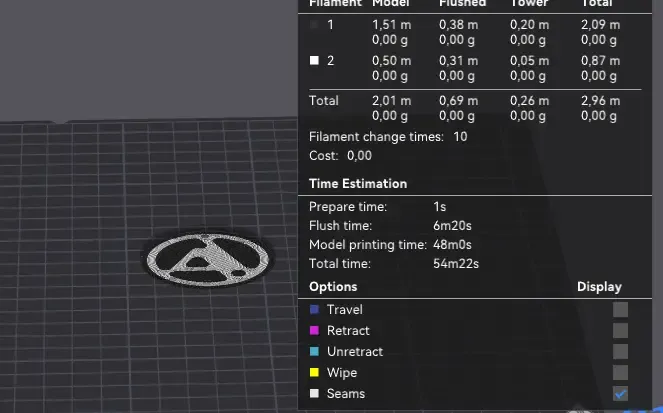
Task: Click filament 1 model length 1,51 m
Action: click(x=392, y=25)
